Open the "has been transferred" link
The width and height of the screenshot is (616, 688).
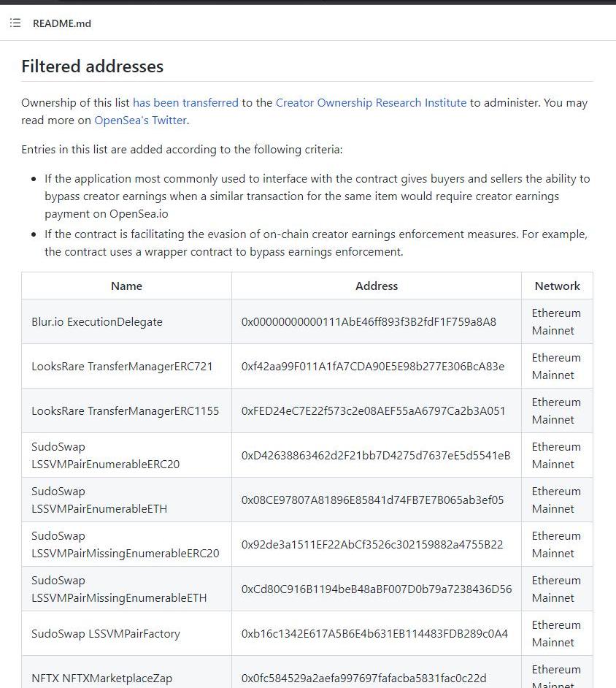click(x=185, y=103)
